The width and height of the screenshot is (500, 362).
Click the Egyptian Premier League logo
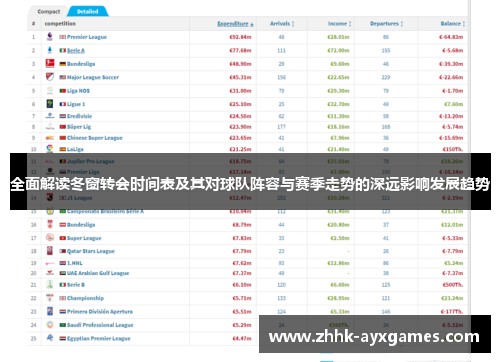click(x=50, y=338)
